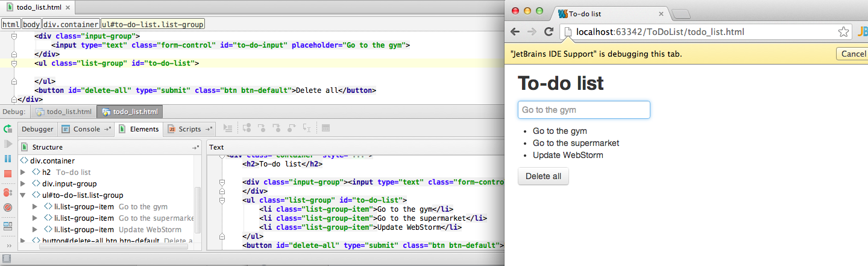
Task: Cancel the JetBrains debugging infobar
Action: pos(853,54)
